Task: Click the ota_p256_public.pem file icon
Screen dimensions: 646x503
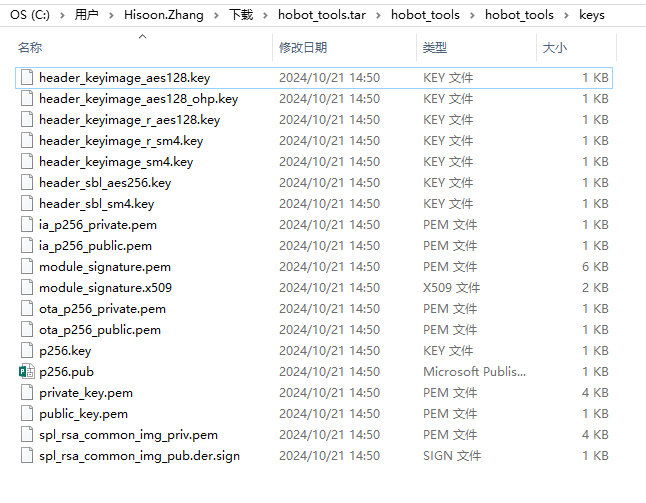Action: click(x=27, y=330)
